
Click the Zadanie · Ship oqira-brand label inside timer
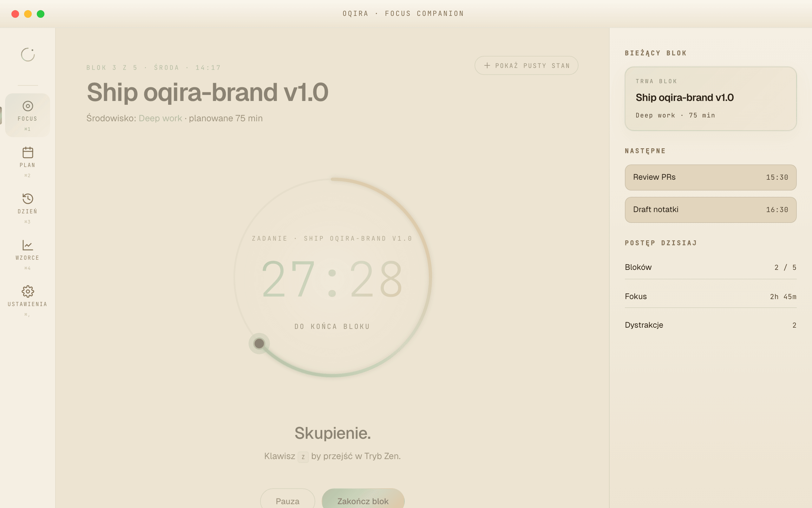[x=332, y=238]
